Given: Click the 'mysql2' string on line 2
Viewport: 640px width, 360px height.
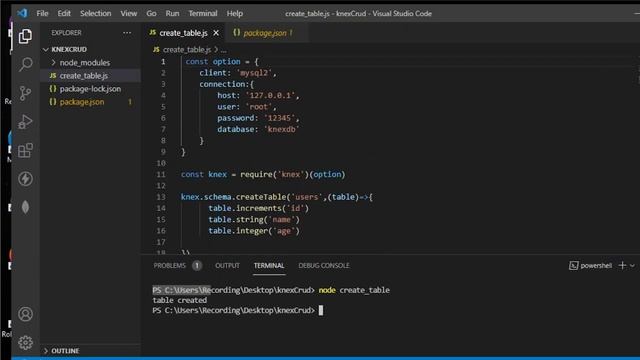Looking at the screenshot, I should [x=255, y=73].
